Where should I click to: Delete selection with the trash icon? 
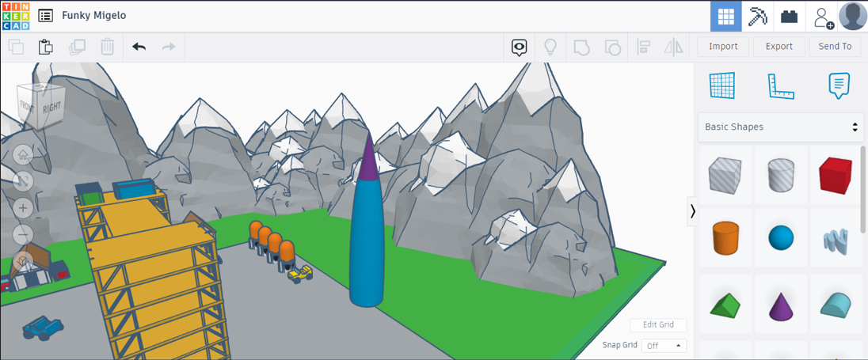[108, 47]
